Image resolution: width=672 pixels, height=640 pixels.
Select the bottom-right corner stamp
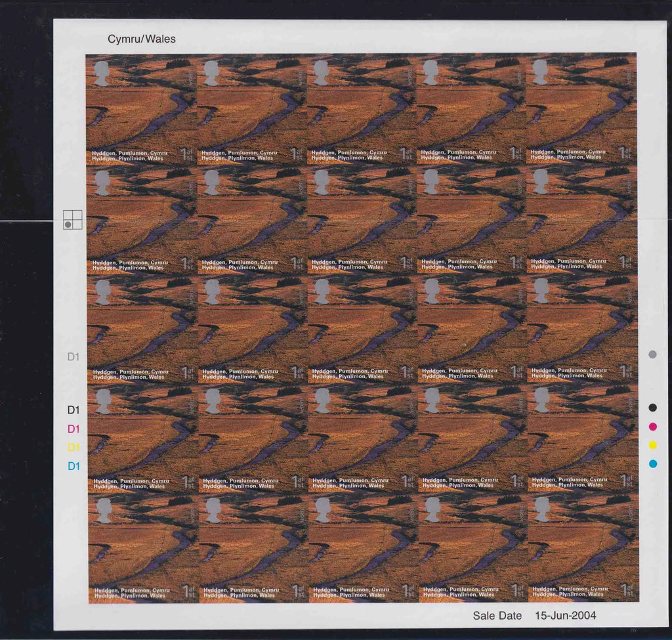tap(583, 547)
